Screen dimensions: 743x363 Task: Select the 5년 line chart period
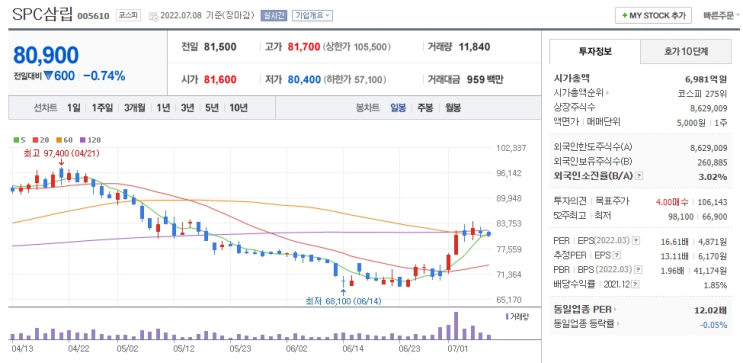(211, 108)
